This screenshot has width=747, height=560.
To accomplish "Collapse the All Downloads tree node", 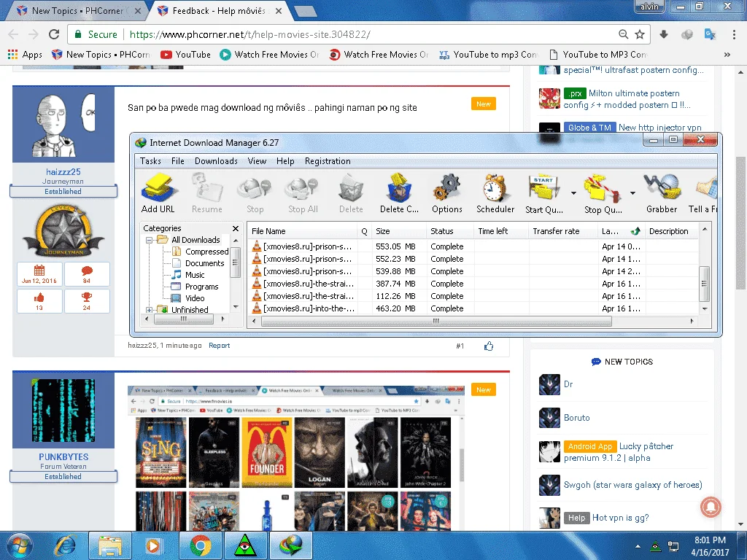I will [149, 240].
